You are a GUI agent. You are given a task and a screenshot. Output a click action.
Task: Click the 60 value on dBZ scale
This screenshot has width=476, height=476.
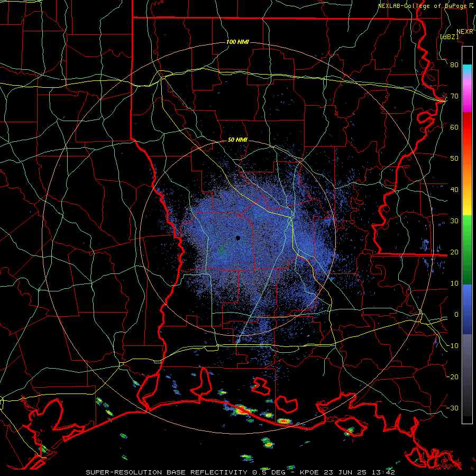(x=454, y=127)
